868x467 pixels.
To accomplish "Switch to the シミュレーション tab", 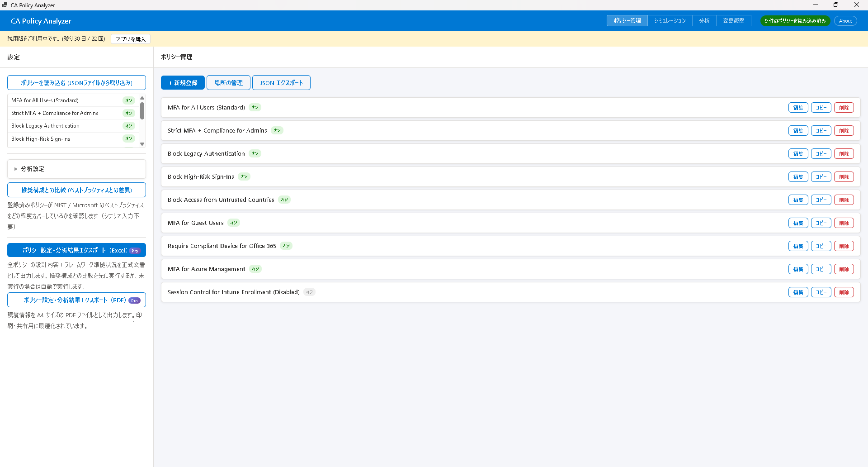I will point(670,21).
